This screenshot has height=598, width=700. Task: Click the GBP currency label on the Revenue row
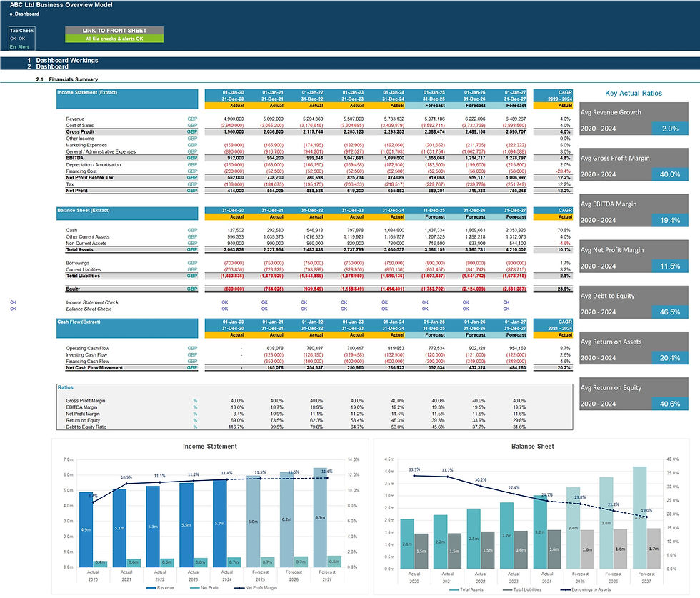(193, 119)
